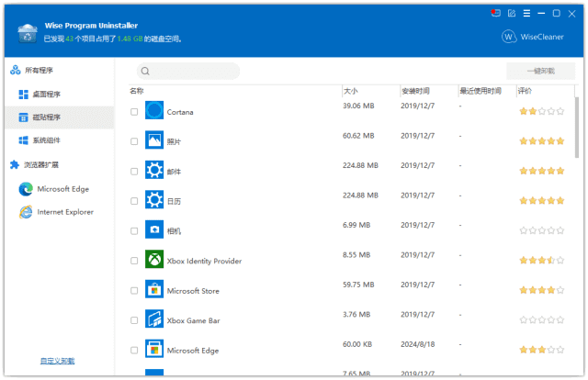Screen dimensions: 588x380
Task: Open 系统组件 category in sidebar
Action: (x=46, y=140)
